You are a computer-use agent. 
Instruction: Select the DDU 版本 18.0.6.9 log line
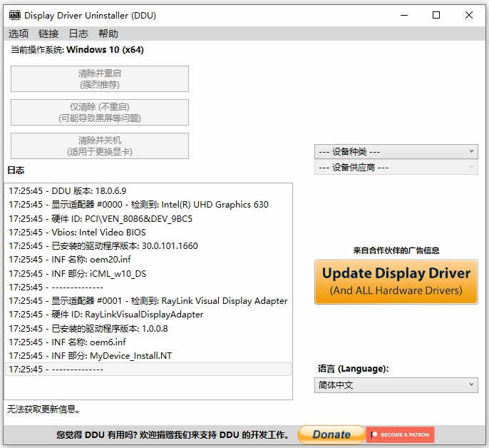click(68, 190)
